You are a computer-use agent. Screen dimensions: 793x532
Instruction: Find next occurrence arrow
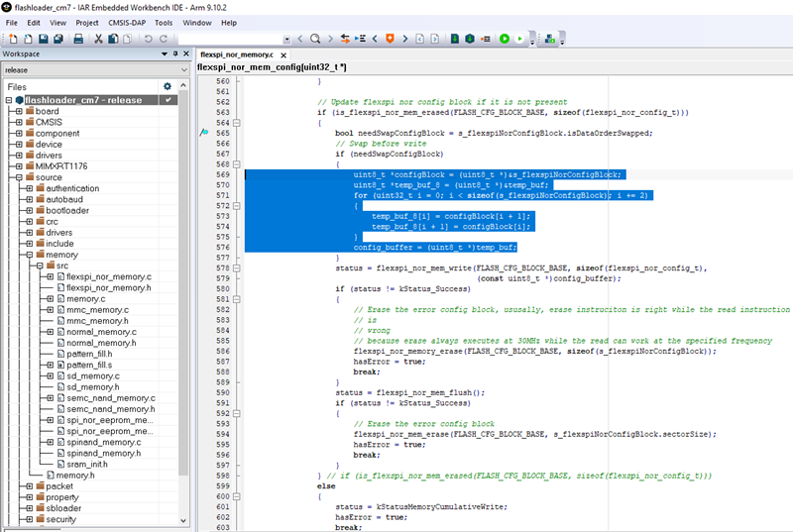pos(330,39)
